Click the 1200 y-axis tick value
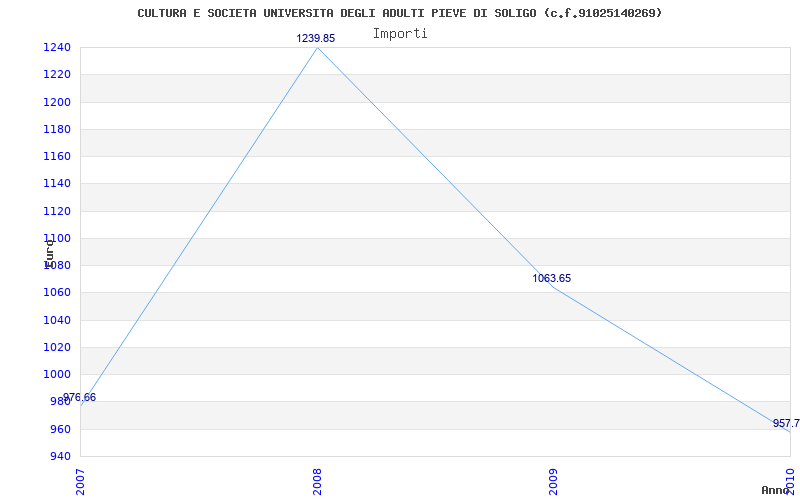The image size is (800, 500). tap(57, 102)
